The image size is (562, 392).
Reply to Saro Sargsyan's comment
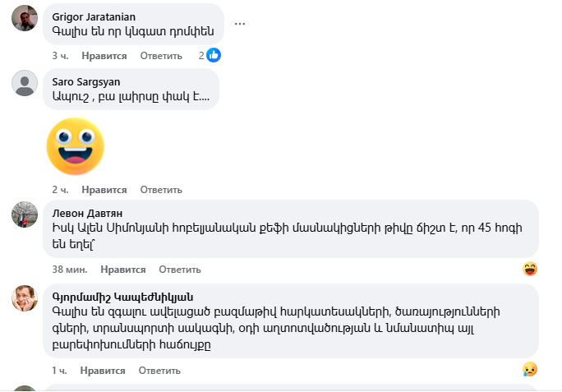pos(161,189)
